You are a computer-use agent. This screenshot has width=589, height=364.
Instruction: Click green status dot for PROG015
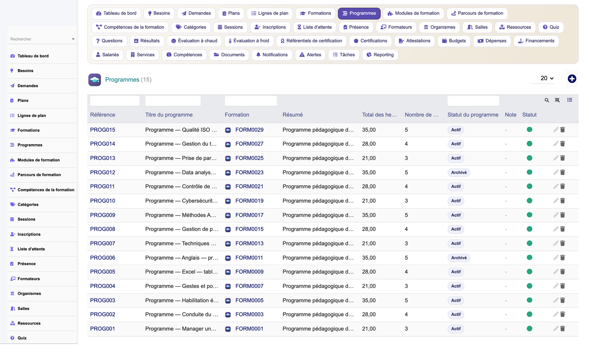529,129
